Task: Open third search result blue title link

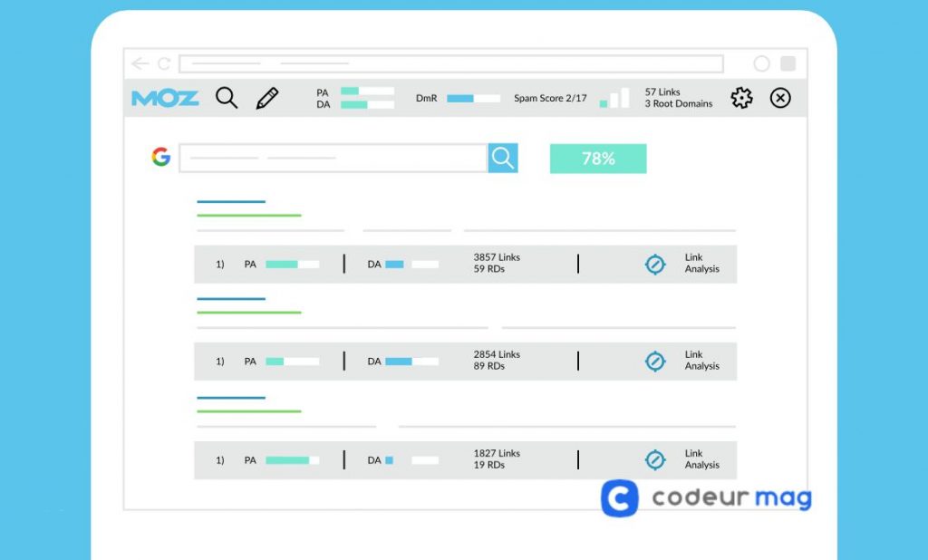Action: (231, 398)
